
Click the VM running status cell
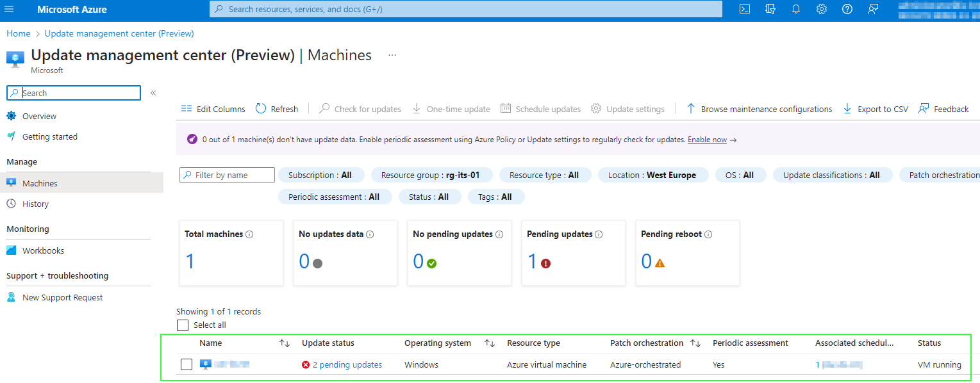click(940, 364)
